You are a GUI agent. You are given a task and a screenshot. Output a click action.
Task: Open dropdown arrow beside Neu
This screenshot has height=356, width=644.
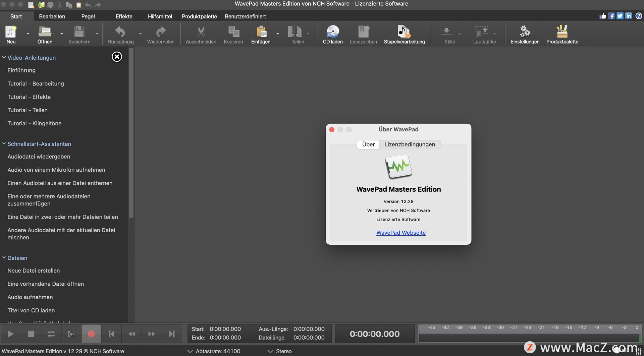28,34
